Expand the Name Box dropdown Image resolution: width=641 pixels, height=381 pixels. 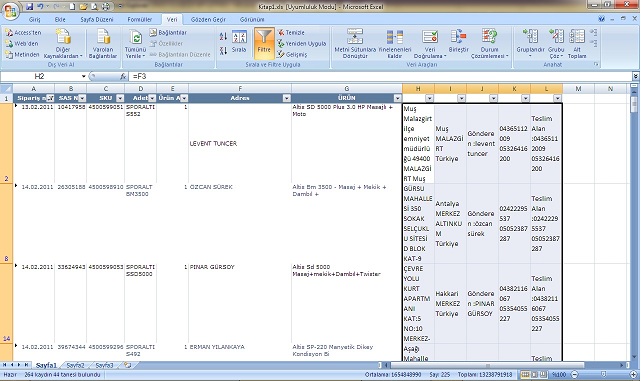pyautogui.click(x=83, y=76)
